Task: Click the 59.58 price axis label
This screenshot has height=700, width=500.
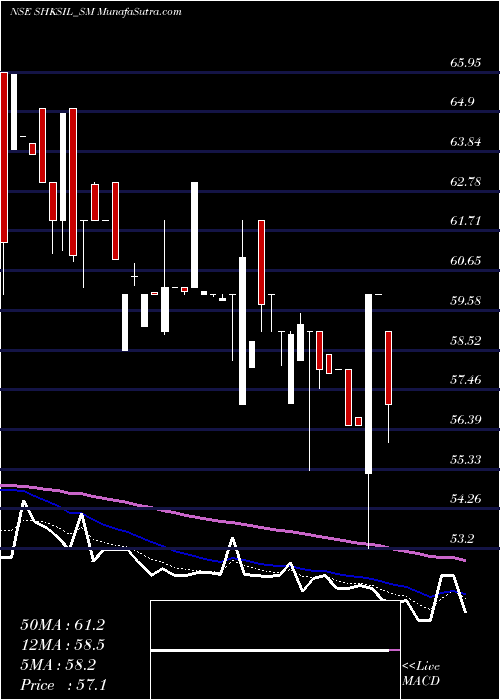Action: (466, 300)
